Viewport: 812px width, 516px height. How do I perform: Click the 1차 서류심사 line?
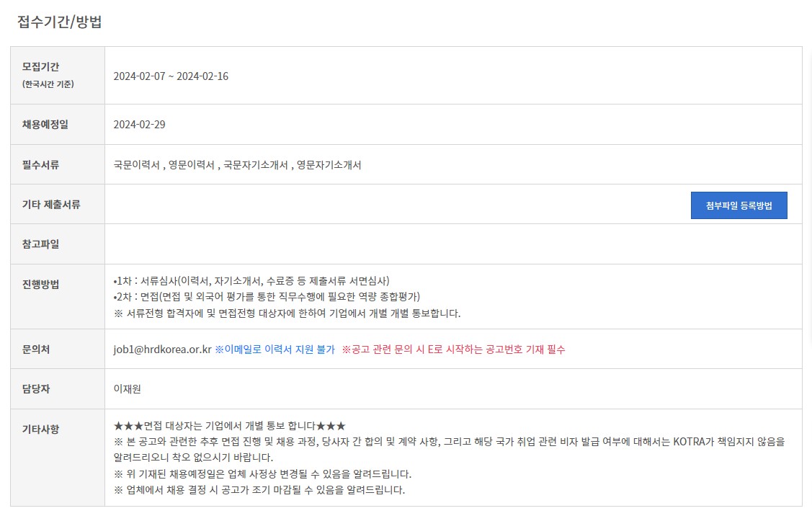[251, 281]
